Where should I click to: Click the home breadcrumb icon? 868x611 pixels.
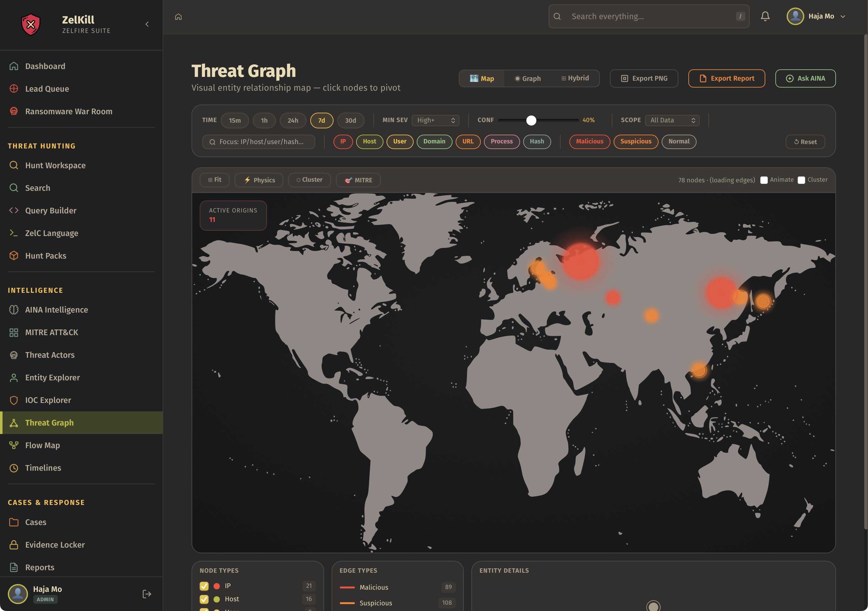(178, 17)
